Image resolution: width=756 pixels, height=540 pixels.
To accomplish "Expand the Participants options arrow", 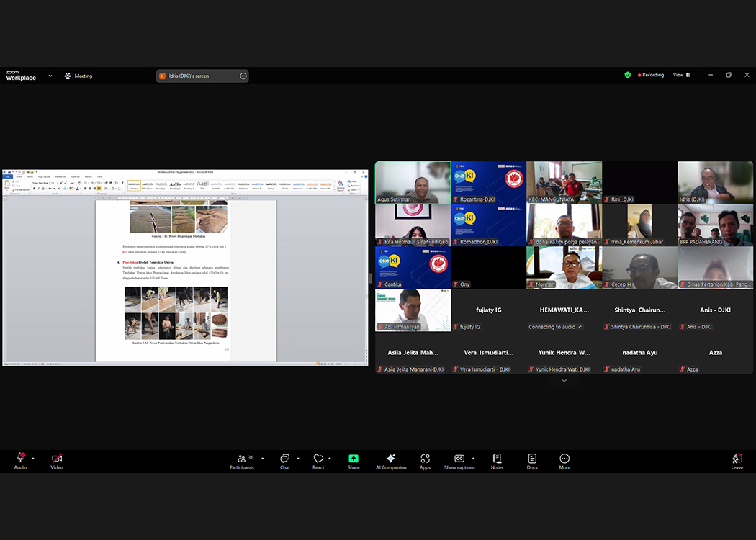I will [262, 459].
